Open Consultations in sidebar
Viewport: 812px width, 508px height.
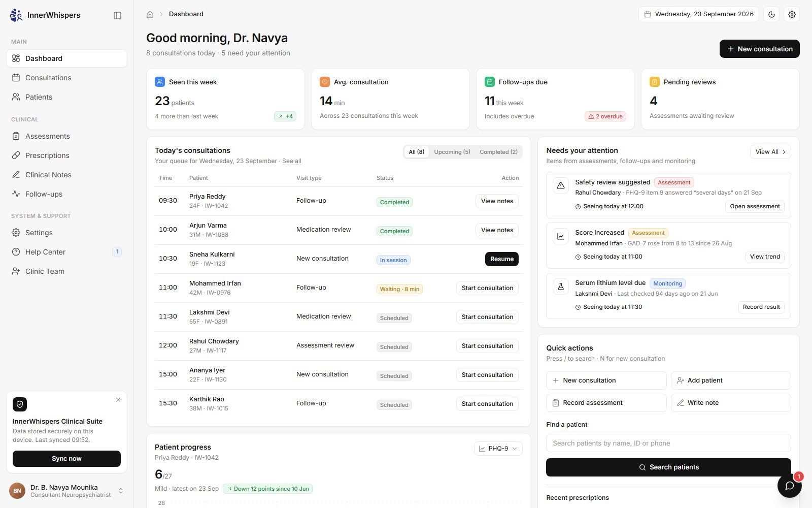[67, 78]
